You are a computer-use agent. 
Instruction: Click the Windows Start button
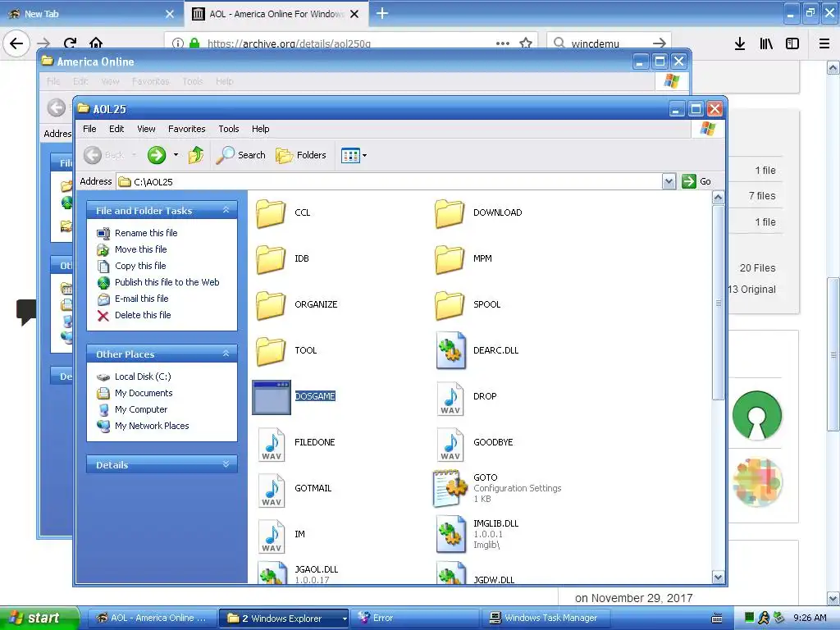point(39,619)
